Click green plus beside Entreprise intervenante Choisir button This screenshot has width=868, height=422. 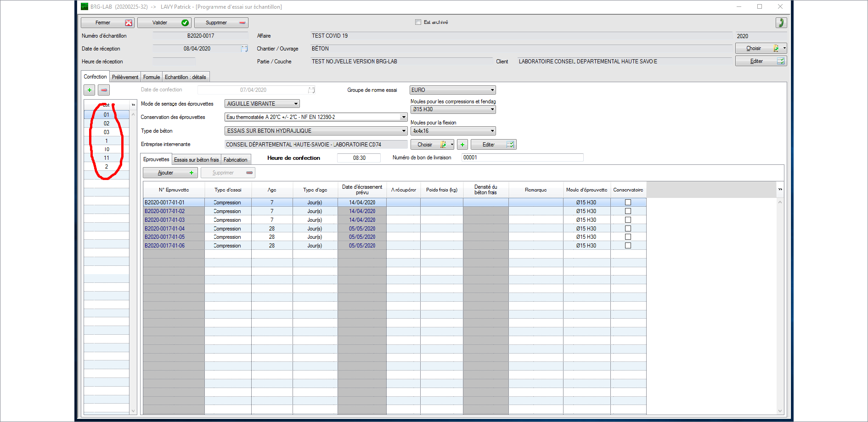tap(462, 145)
